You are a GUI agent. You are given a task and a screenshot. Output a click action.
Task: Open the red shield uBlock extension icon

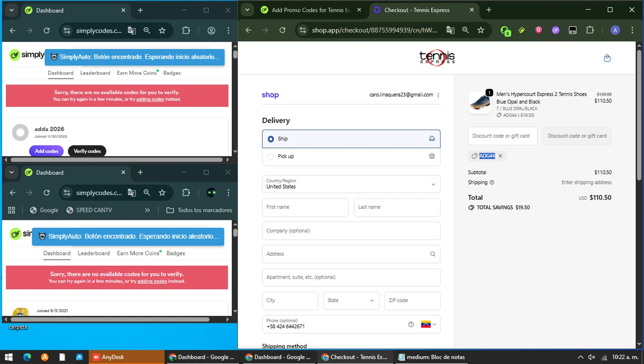pyautogui.click(x=538, y=30)
